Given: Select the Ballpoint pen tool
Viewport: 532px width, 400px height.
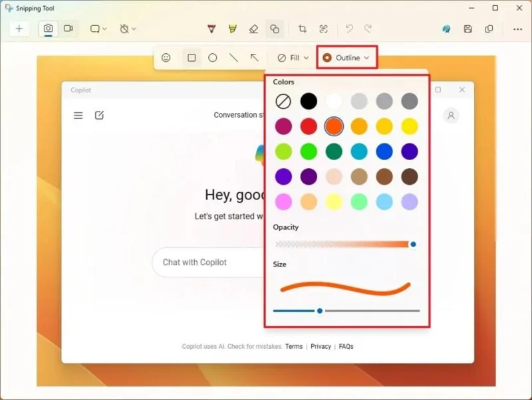Looking at the screenshot, I should 211,29.
